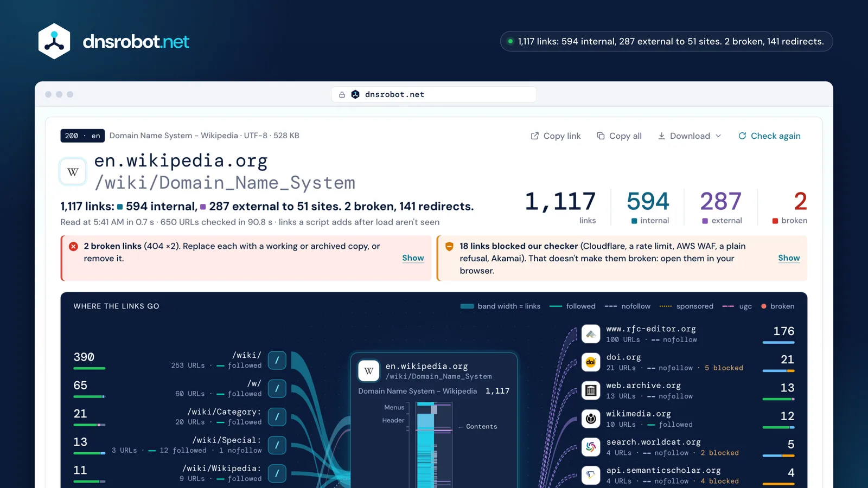Click the dnsrobot.net hexagon logo

[54, 41]
